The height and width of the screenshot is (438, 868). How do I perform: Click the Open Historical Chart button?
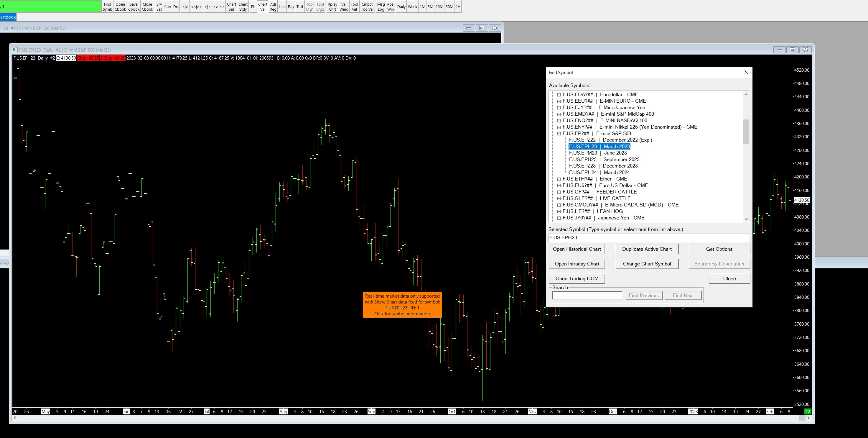tap(577, 249)
